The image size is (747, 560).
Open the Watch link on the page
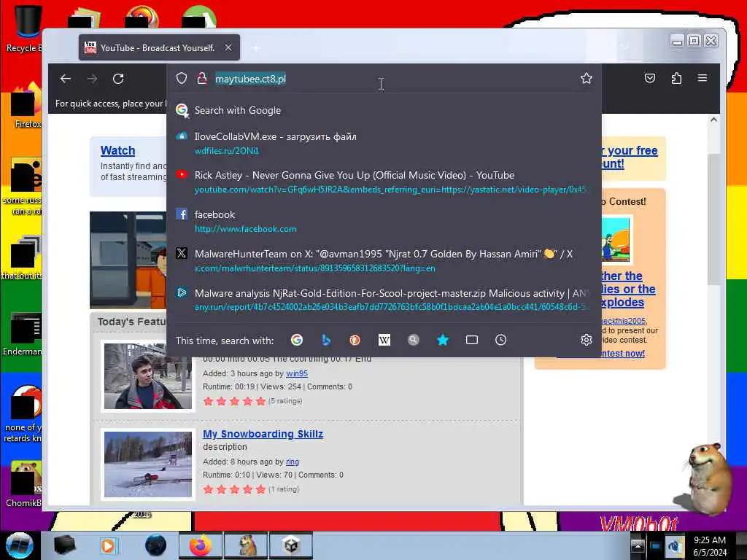[x=117, y=150]
